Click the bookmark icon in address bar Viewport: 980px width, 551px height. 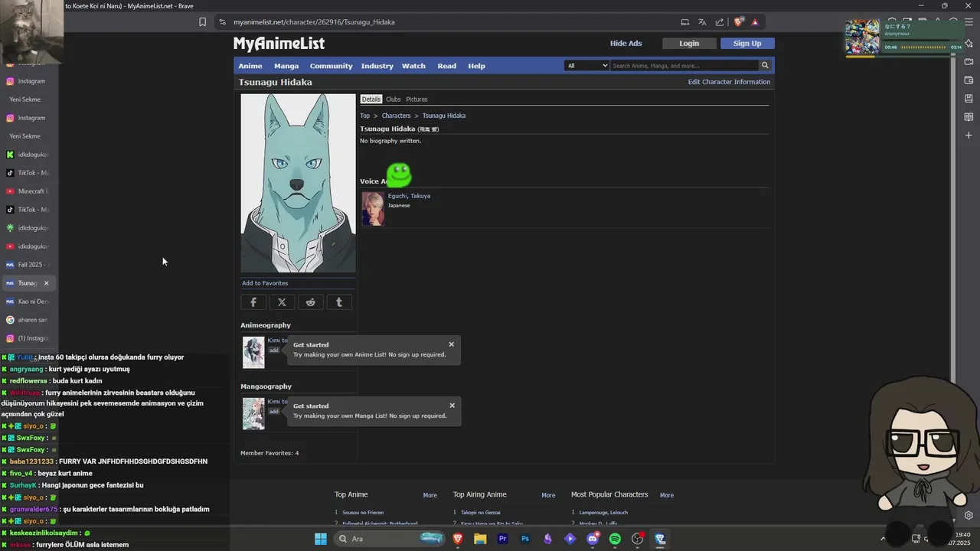pyautogui.click(x=202, y=22)
